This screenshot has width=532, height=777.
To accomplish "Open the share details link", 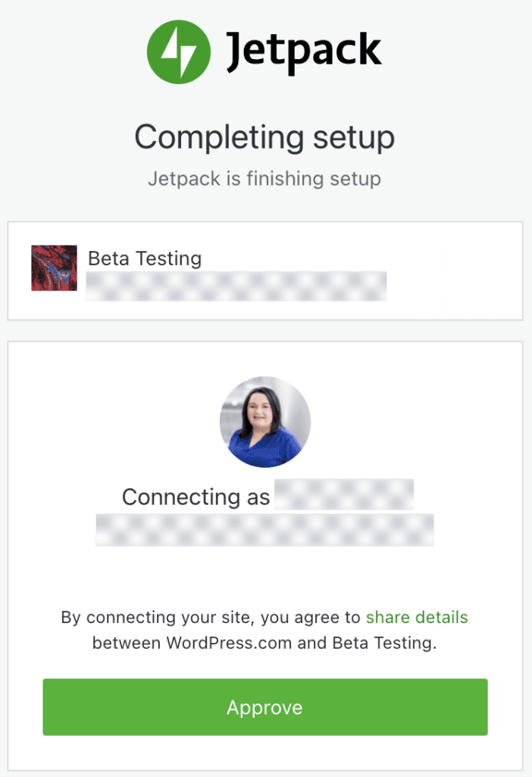I will click(x=417, y=617).
